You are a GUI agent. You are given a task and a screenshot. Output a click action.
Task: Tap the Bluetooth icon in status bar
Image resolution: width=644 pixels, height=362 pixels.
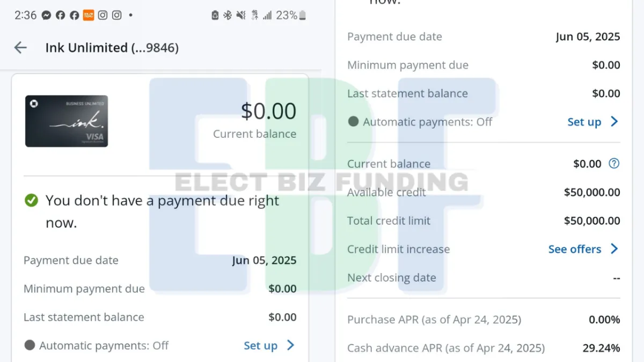pos(228,16)
